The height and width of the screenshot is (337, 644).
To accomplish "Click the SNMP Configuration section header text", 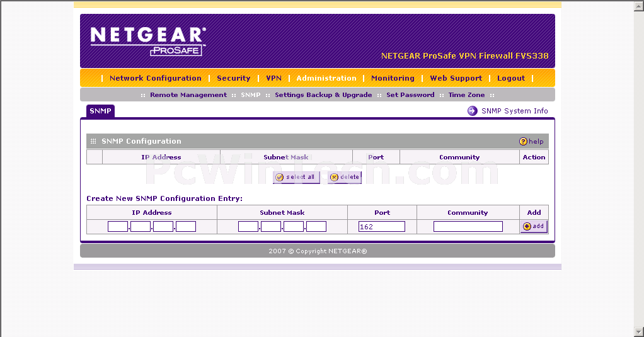I will (141, 141).
